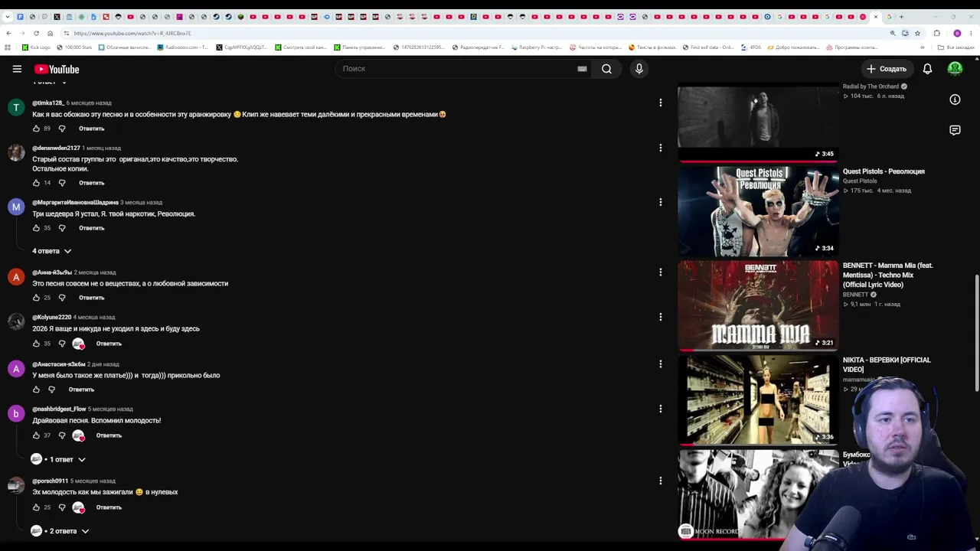The width and height of the screenshot is (980, 551).
Task: Open action menu for @nashbridgest_Flow comment
Action: pos(661,409)
